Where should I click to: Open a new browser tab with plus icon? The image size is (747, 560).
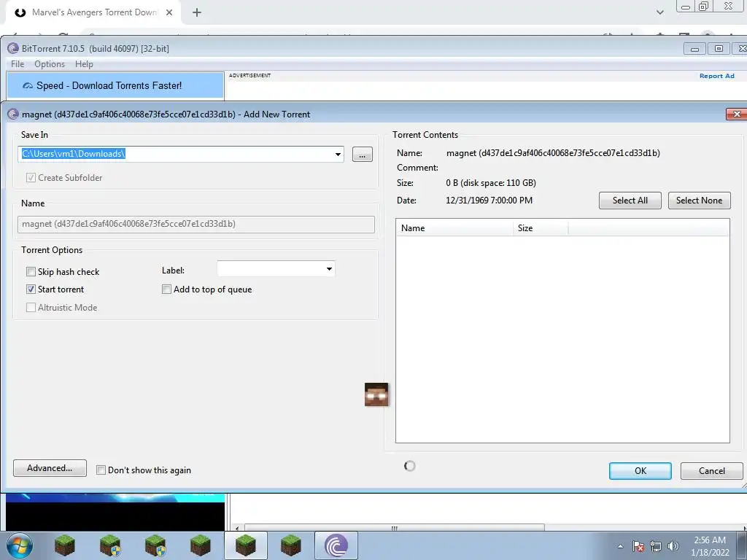197,12
